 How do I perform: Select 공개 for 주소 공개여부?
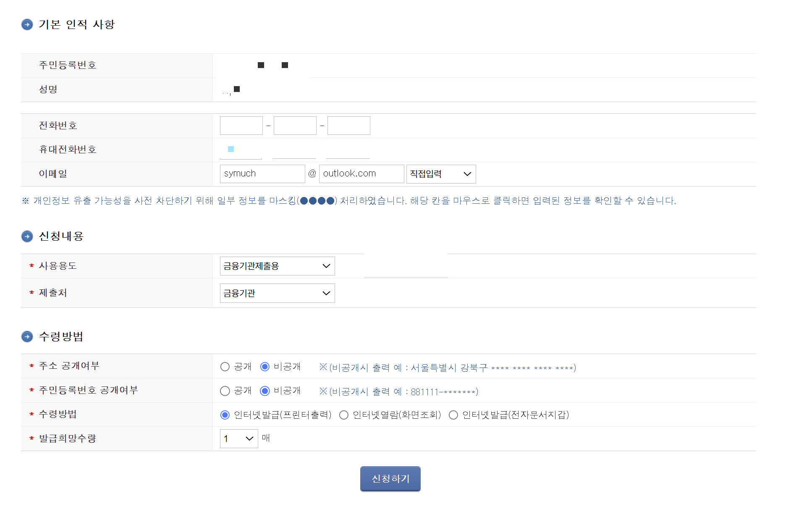[x=225, y=367]
